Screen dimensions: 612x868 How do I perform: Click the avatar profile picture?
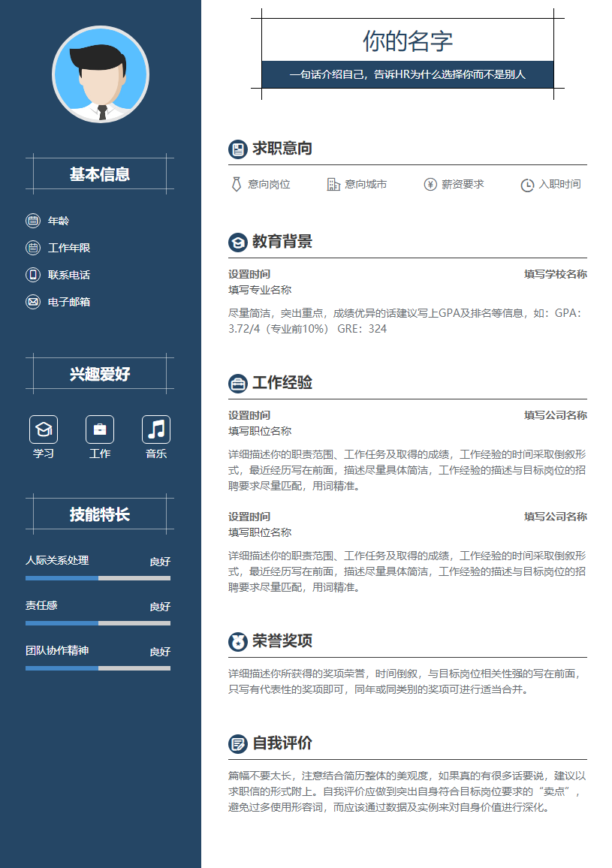click(100, 74)
